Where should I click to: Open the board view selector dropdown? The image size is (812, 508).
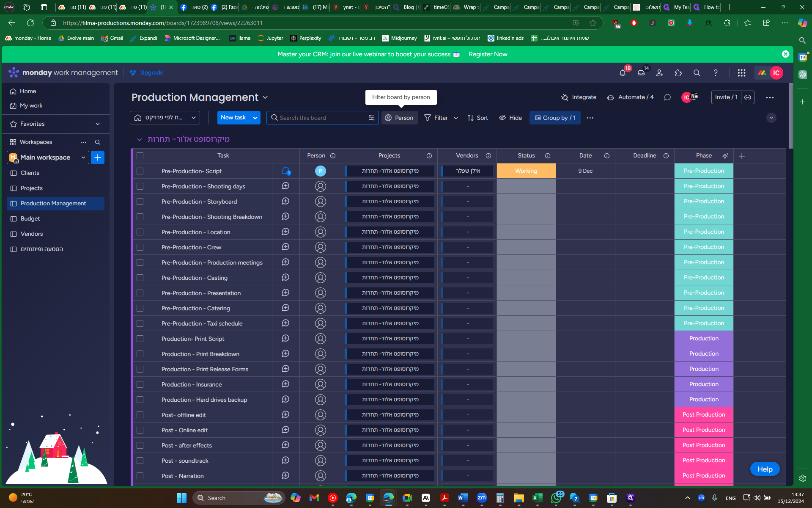pyautogui.click(x=165, y=118)
